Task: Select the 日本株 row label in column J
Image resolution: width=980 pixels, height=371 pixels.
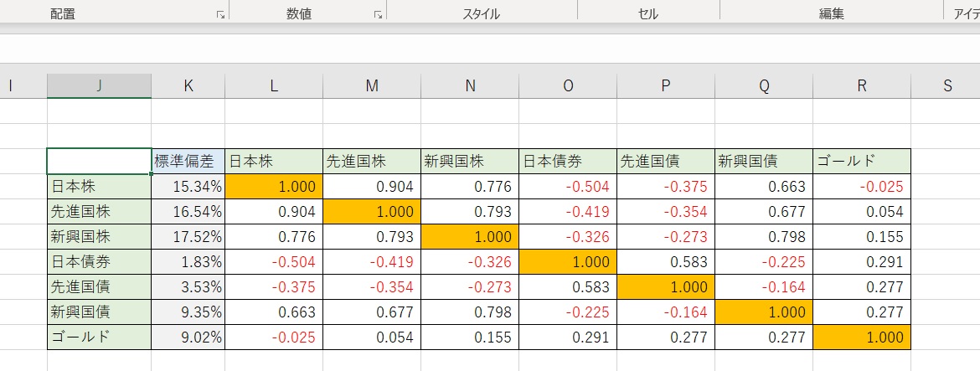Action: pyautogui.click(x=99, y=186)
